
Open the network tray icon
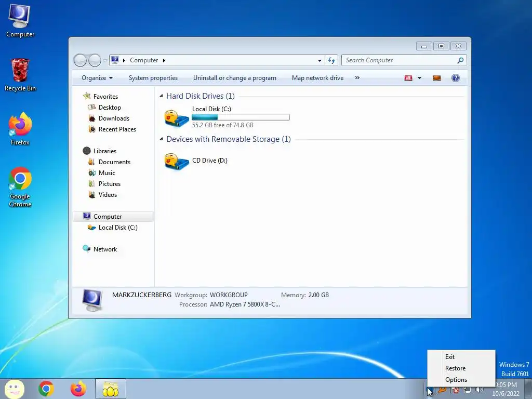467,390
